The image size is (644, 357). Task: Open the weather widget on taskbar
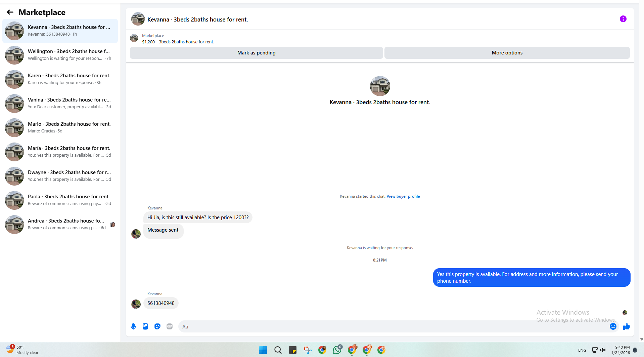22,350
